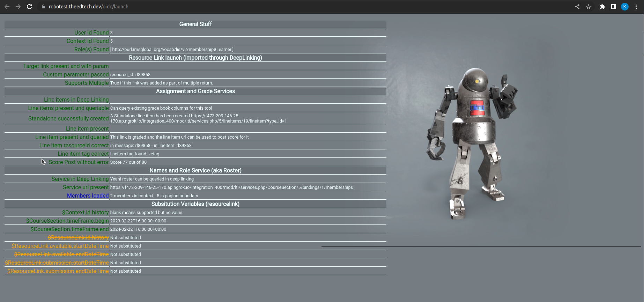The width and height of the screenshot is (644, 302).
Task: Click Line items in Deep Linking label
Action: pyautogui.click(x=76, y=100)
